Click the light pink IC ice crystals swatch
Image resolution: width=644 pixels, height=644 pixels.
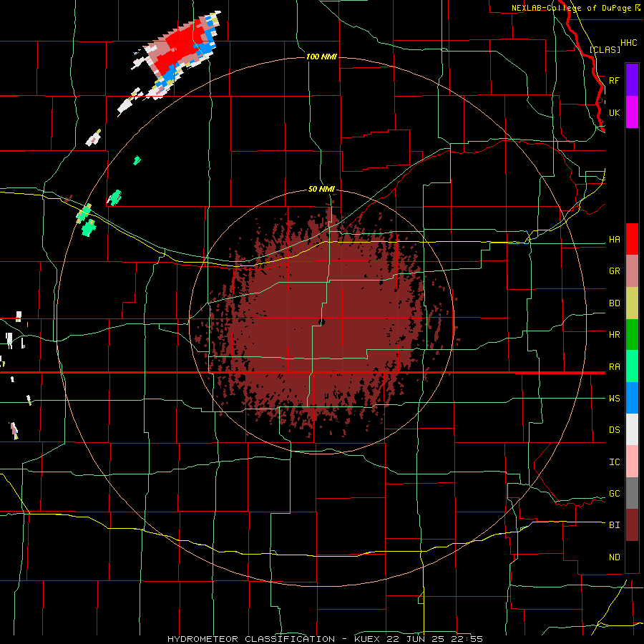coord(632,462)
